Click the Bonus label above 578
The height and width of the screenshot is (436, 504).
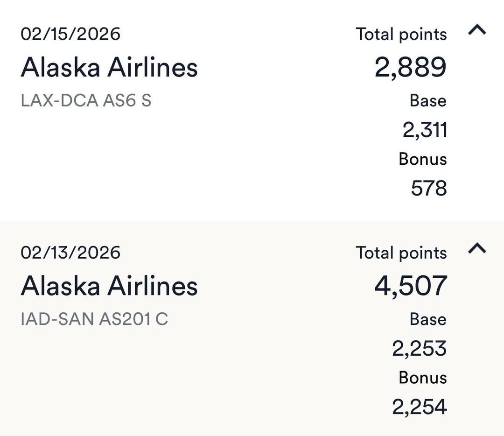[x=423, y=159]
